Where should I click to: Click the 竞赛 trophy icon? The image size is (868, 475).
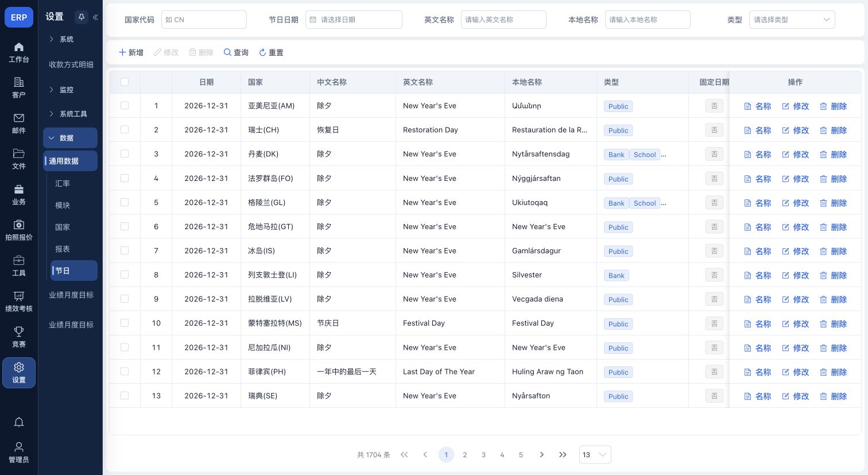(19, 331)
